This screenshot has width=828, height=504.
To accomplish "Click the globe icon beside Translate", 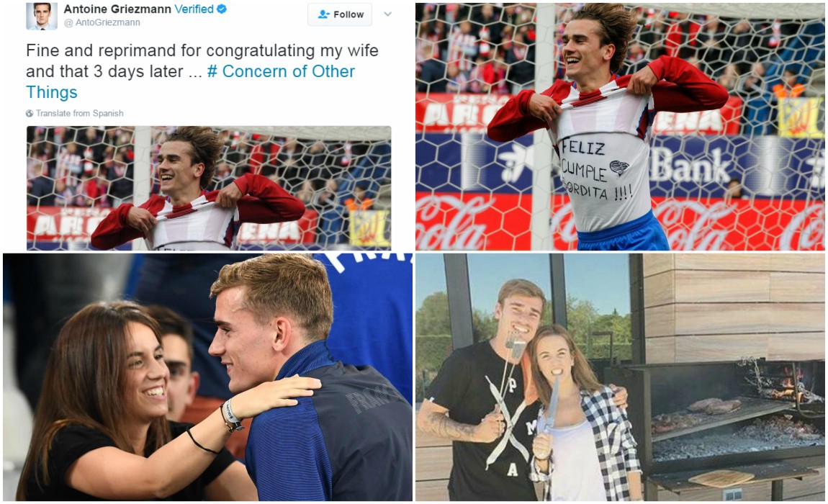I will coord(30,113).
